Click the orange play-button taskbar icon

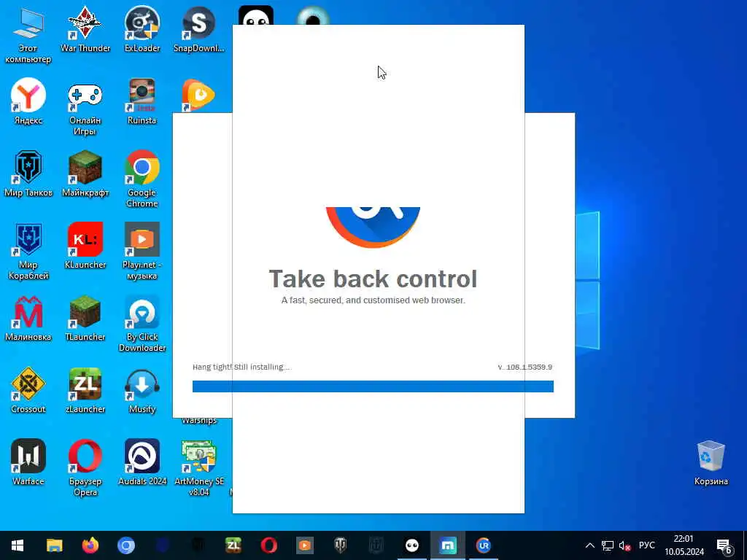click(304, 545)
